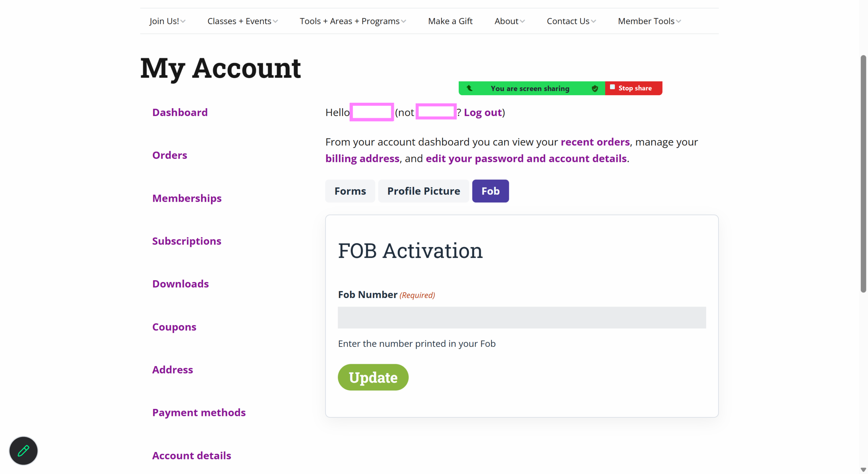Switch to the Forms tab

pyautogui.click(x=350, y=191)
